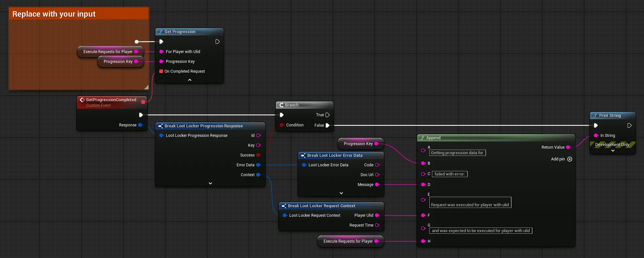Click the Id output pin
Image resolution: width=644 pixels, height=258 pixels.
pyautogui.click(x=259, y=136)
